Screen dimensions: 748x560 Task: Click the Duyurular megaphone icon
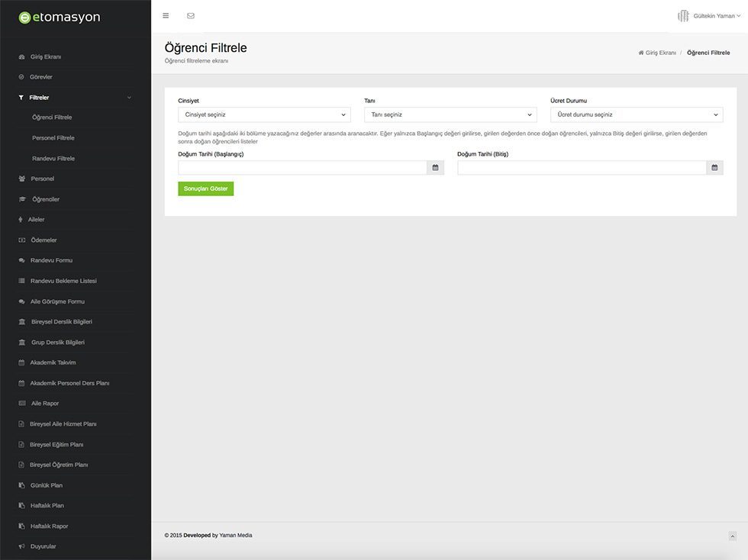click(21, 546)
